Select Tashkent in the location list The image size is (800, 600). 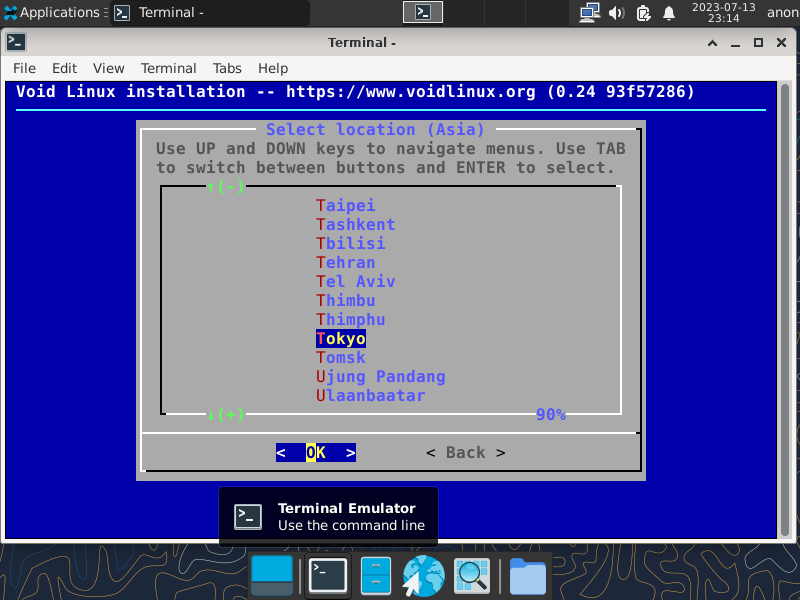click(x=355, y=224)
